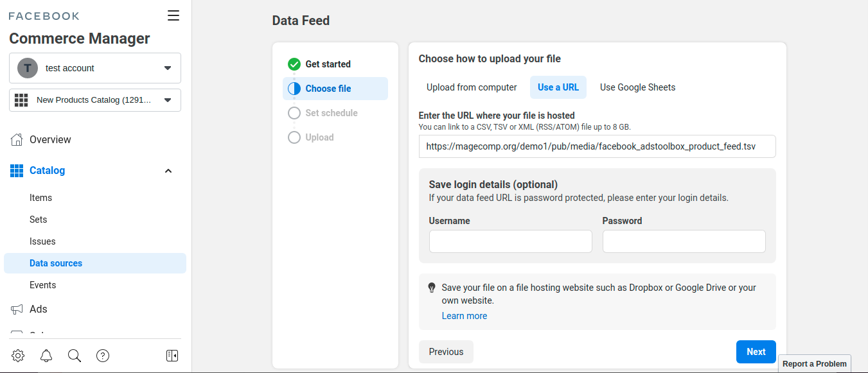Open Issues in the Catalog menu
Image resolution: width=868 pixels, height=373 pixels.
click(42, 241)
